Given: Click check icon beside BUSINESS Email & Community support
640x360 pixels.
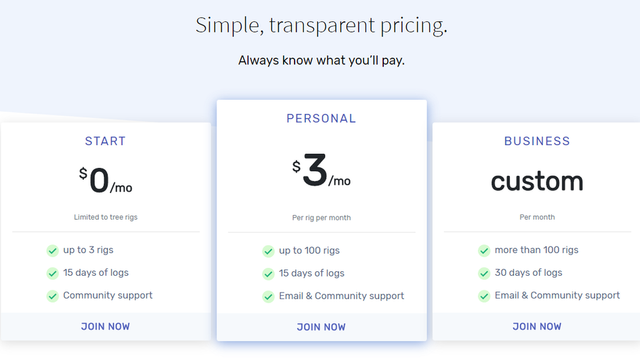Looking at the screenshot, I should tap(484, 296).
